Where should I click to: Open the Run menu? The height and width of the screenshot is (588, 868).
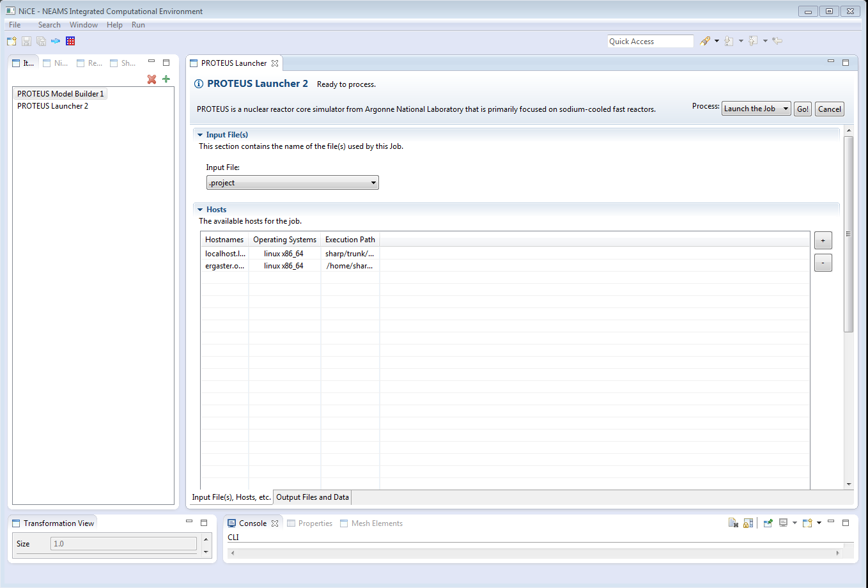tap(138, 25)
